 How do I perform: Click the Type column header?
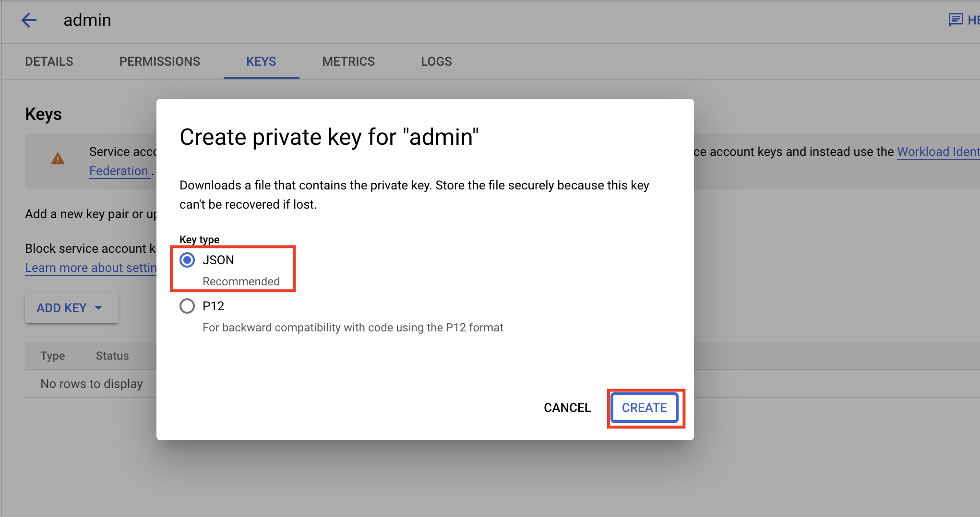pyautogui.click(x=52, y=356)
